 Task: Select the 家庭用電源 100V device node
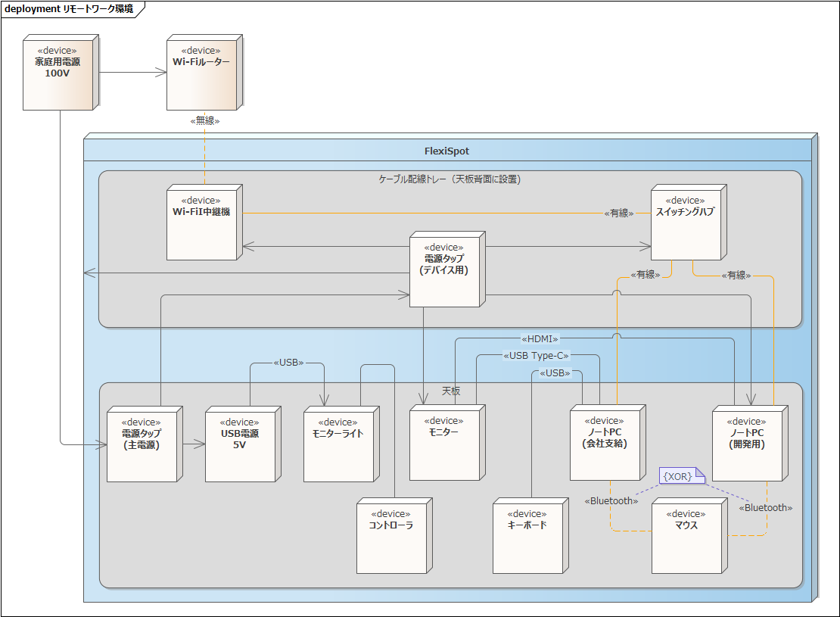(x=58, y=76)
